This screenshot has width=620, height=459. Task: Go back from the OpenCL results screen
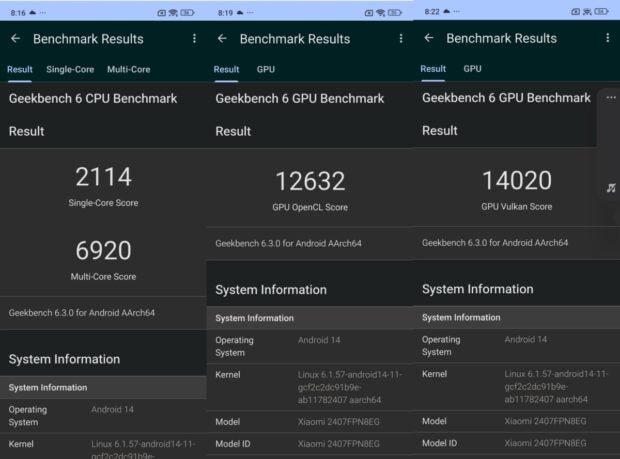(222, 39)
